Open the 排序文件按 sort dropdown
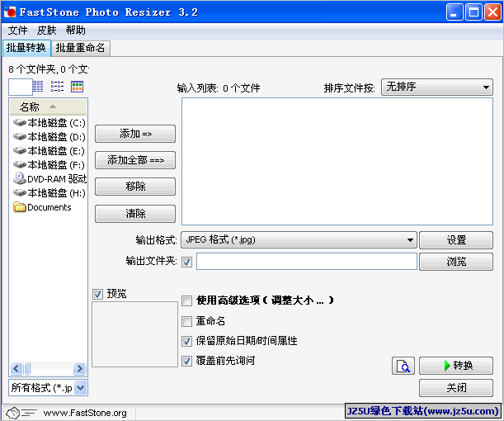504x421 pixels. point(437,88)
